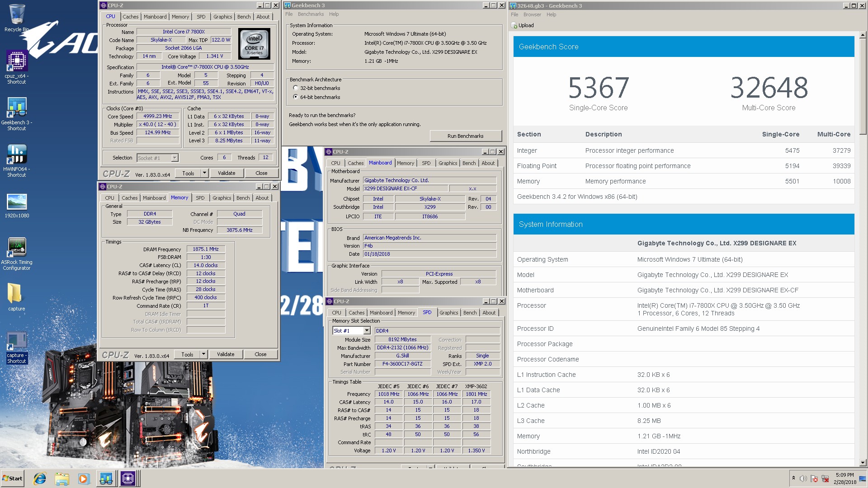The width and height of the screenshot is (868, 488).
Task: Open the Slot #1 memory slot dropdown
Action: pyautogui.click(x=367, y=331)
